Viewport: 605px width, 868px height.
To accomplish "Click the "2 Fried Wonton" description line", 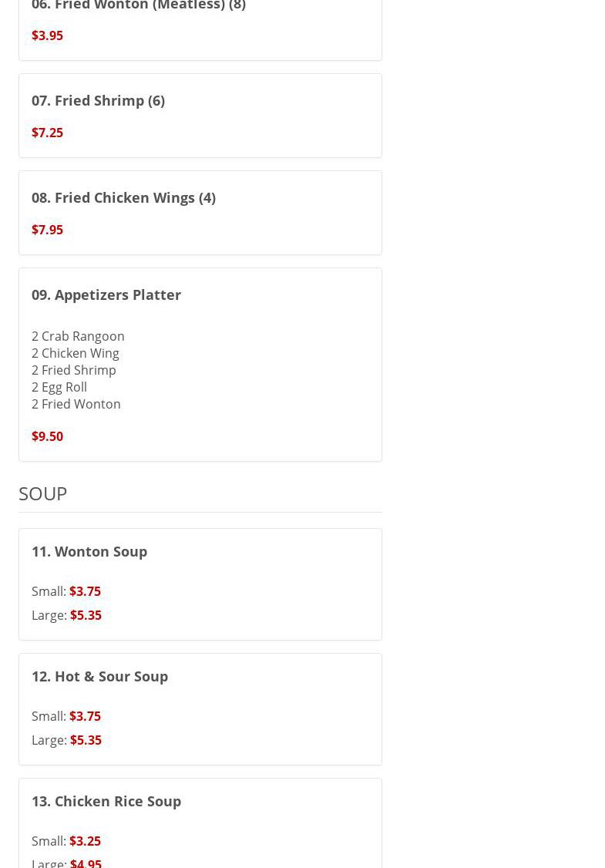I will tap(76, 404).
